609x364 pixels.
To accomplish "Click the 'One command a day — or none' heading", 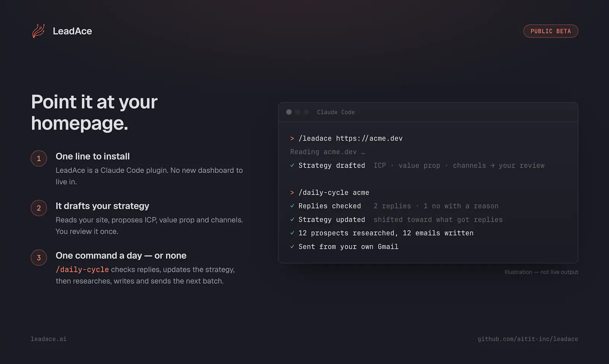I will tap(121, 255).
